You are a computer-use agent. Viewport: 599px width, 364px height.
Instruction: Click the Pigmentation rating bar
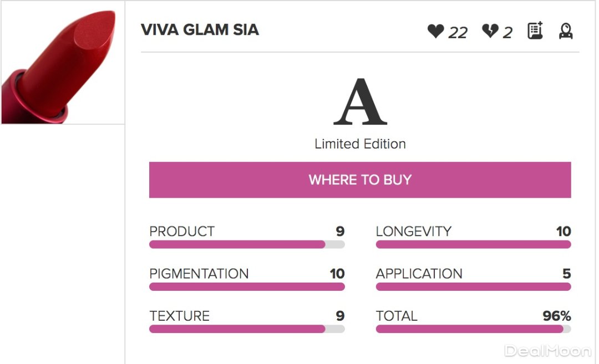tap(247, 286)
